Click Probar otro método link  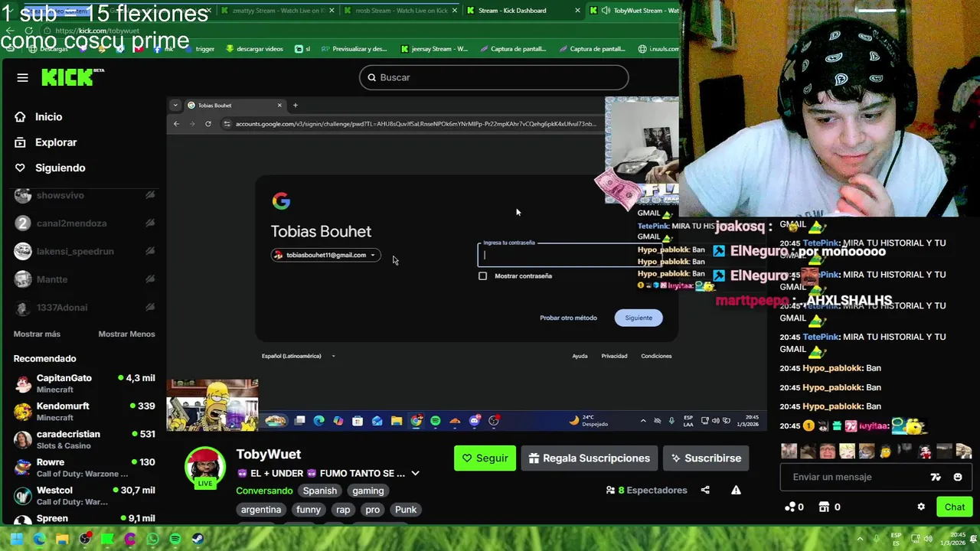pyautogui.click(x=568, y=318)
